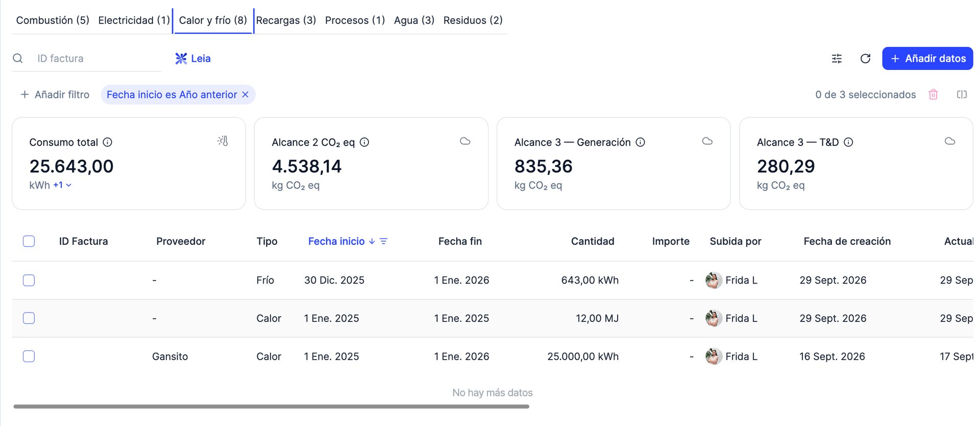Show info for Alcance 3 — Generación
Screen dimensions: 980x426
[640, 142]
